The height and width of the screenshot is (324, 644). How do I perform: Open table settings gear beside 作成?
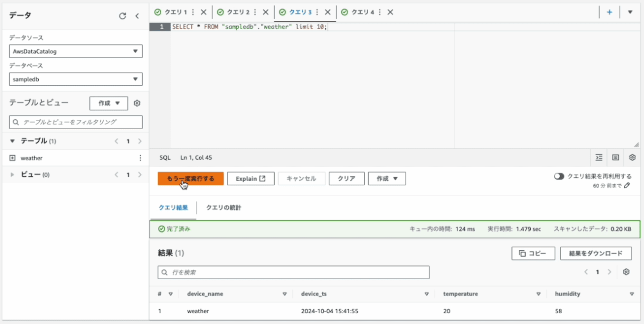click(137, 103)
